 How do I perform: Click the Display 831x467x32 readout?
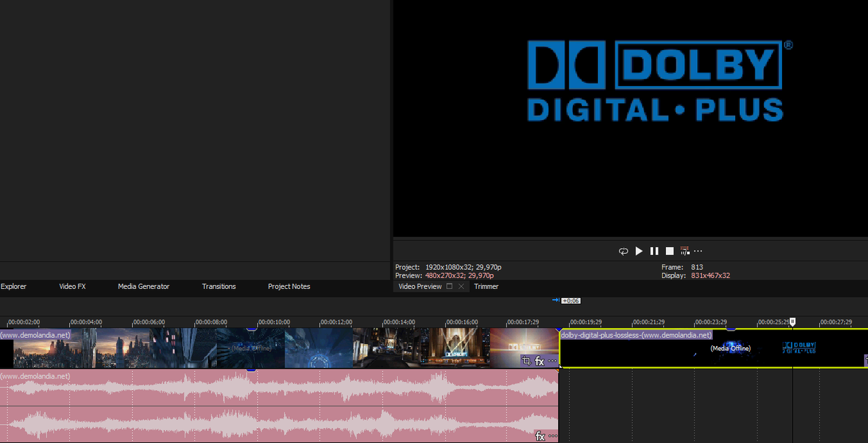point(696,275)
